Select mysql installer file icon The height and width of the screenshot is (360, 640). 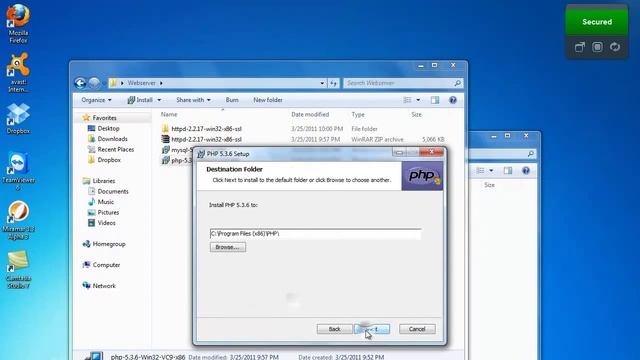[x=165, y=150]
